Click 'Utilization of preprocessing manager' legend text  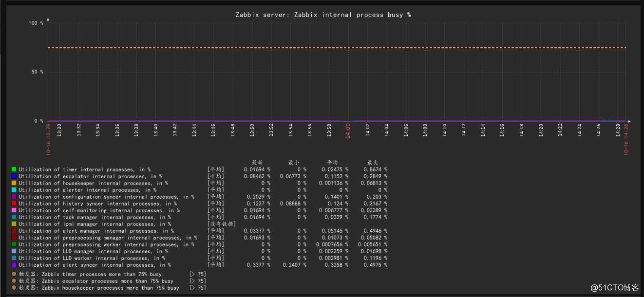[108, 238]
